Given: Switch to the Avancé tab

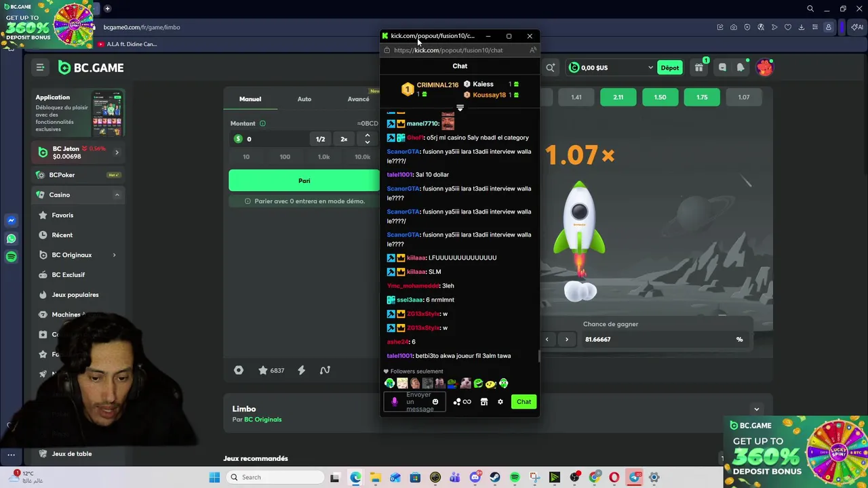Looking at the screenshot, I should pos(358,99).
